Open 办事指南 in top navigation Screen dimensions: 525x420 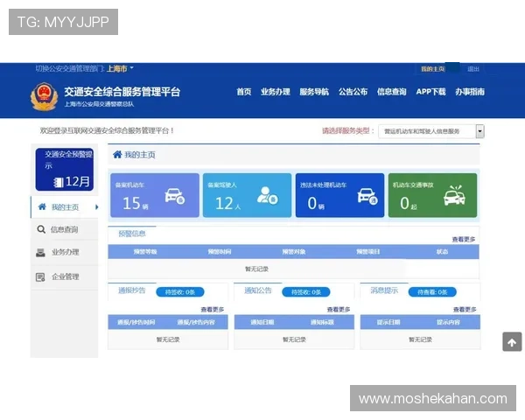point(470,92)
